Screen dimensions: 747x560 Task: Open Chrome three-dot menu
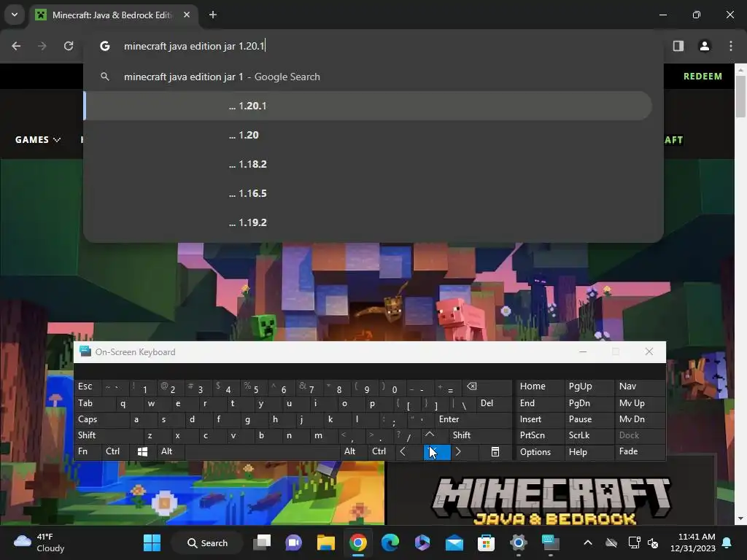pos(731,46)
